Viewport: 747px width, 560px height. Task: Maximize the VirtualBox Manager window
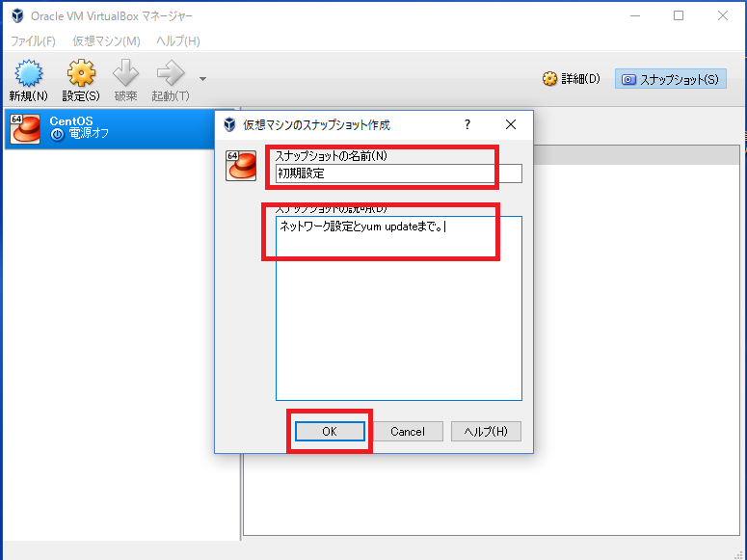pos(679,15)
